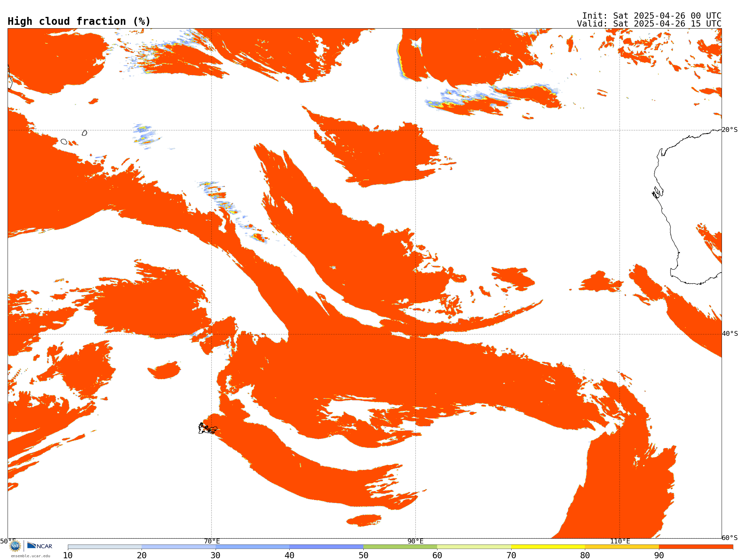This screenshot has height=560, width=744.
Task: Click the colorbar tick label 70
Action: tap(511, 555)
